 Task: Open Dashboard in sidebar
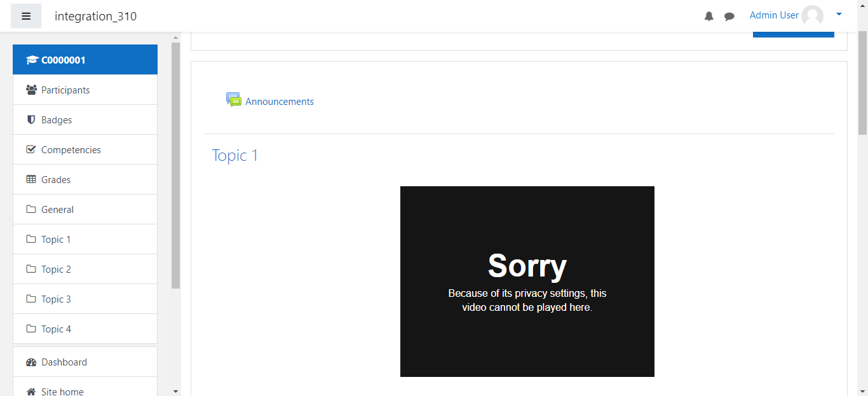tap(85, 362)
